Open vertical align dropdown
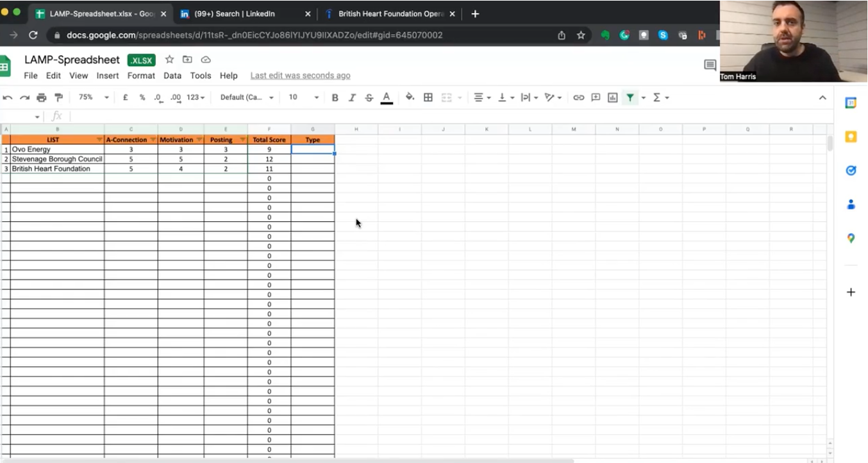 pos(506,97)
